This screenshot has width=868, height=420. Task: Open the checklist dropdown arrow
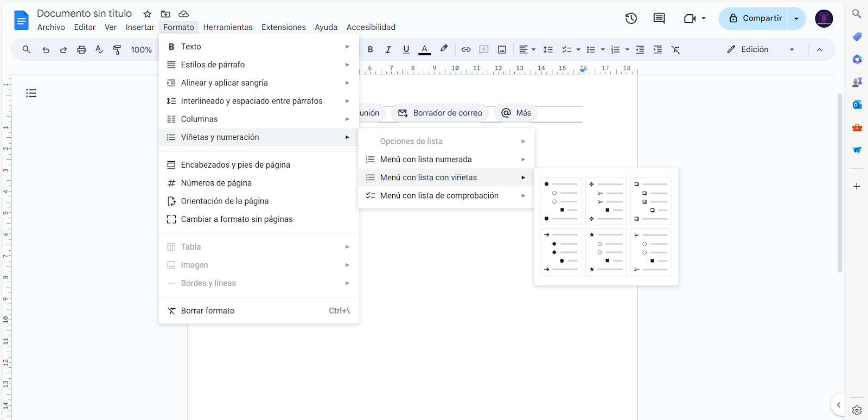tap(578, 49)
